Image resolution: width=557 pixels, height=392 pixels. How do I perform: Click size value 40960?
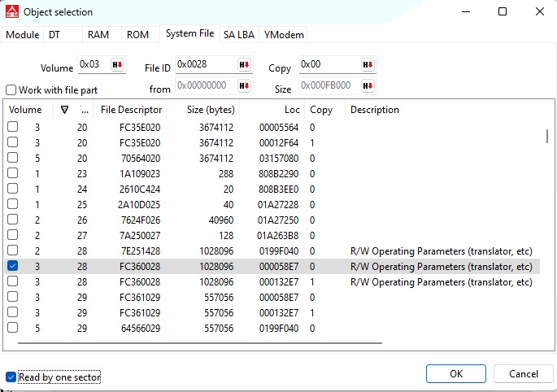pyautogui.click(x=221, y=220)
